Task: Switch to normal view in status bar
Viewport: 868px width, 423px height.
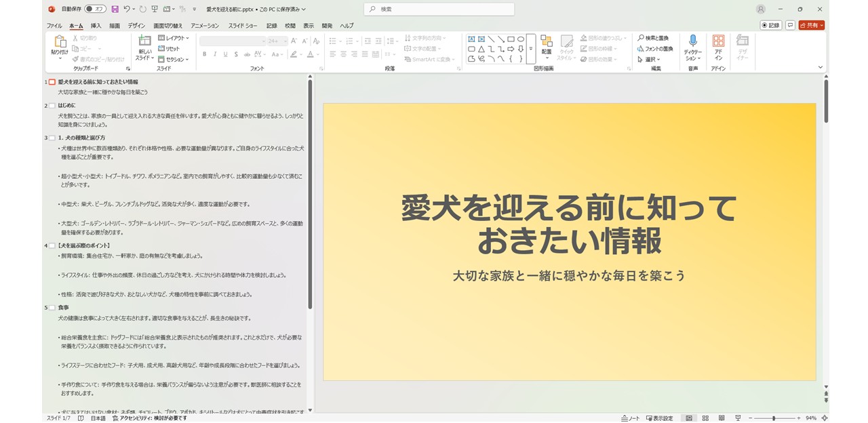Action: (689, 418)
